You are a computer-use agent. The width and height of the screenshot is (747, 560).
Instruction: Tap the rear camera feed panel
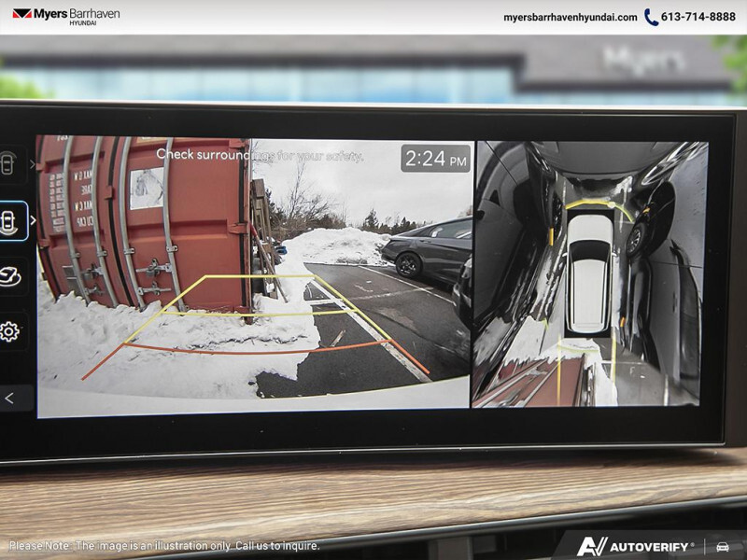tap(254, 299)
